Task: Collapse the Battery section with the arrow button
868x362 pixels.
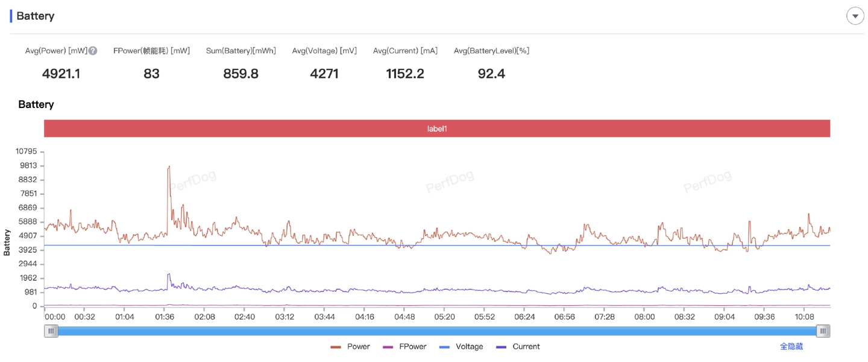Action: [x=855, y=16]
